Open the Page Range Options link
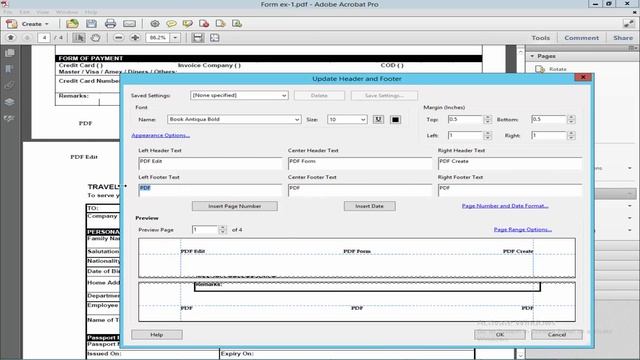This screenshot has width=640, height=360. (x=522, y=229)
